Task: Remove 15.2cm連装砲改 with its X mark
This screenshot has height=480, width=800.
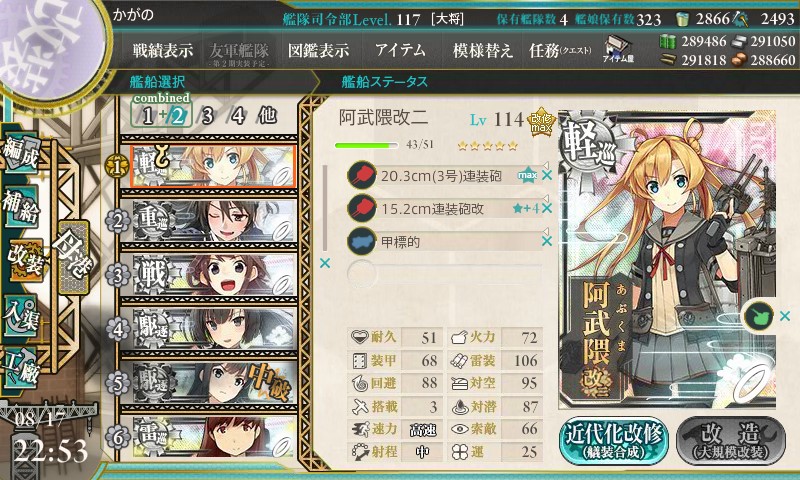Action: [547, 208]
